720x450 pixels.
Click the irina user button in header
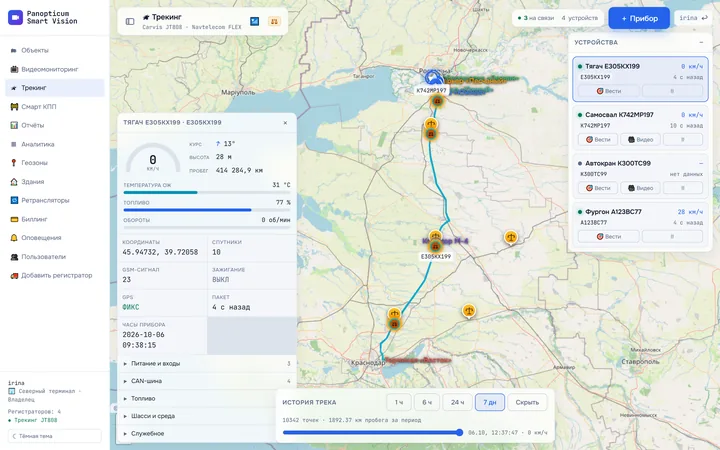pyautogui.click(x=693, y=18)
